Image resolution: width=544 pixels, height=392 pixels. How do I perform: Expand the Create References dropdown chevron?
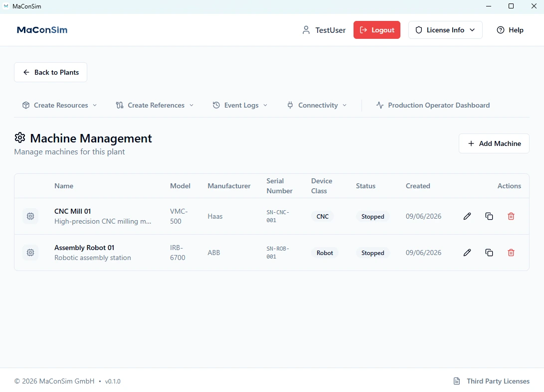[x=191, y=106]
